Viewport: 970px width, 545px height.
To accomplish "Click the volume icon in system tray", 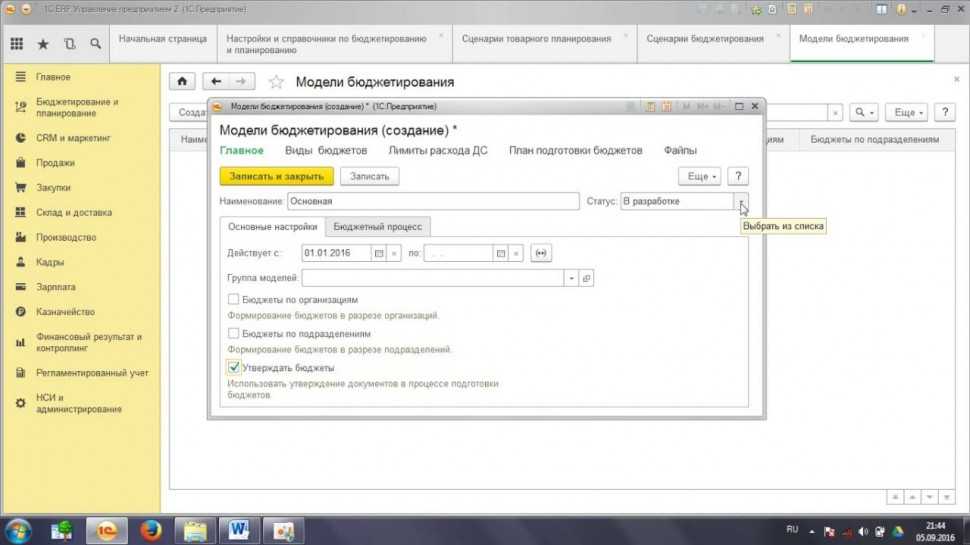I will tap(863, 531).
